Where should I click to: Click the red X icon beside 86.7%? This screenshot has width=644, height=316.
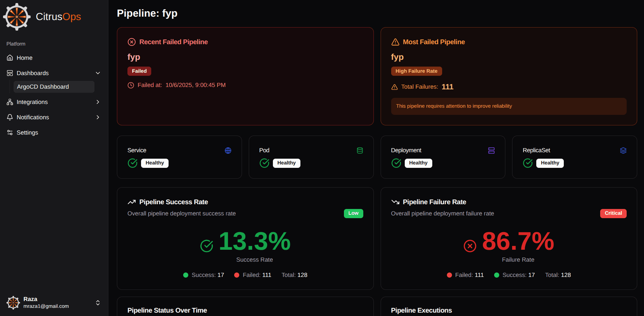click(x=470, y=246)
